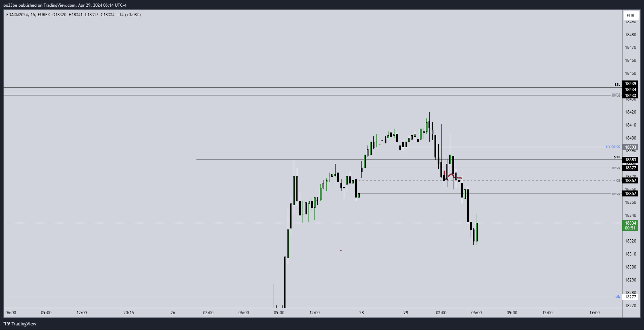Open the EUR currency selector

pos(630,15)
